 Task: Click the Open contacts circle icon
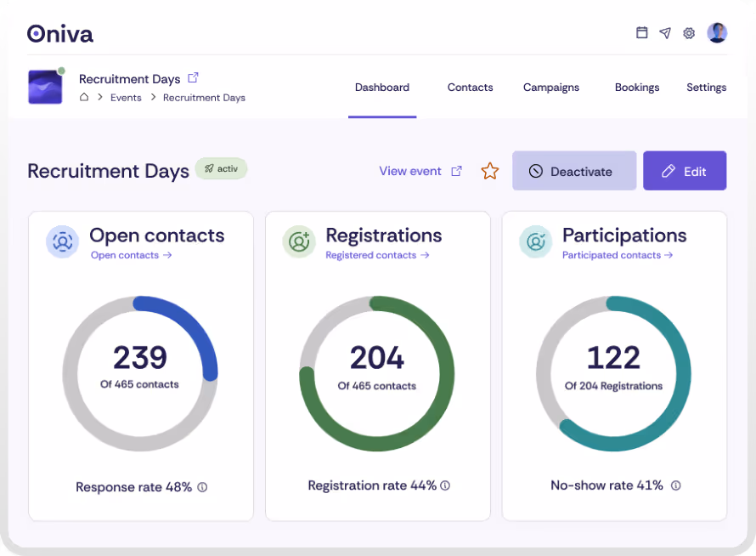click(x=61, y=241)
